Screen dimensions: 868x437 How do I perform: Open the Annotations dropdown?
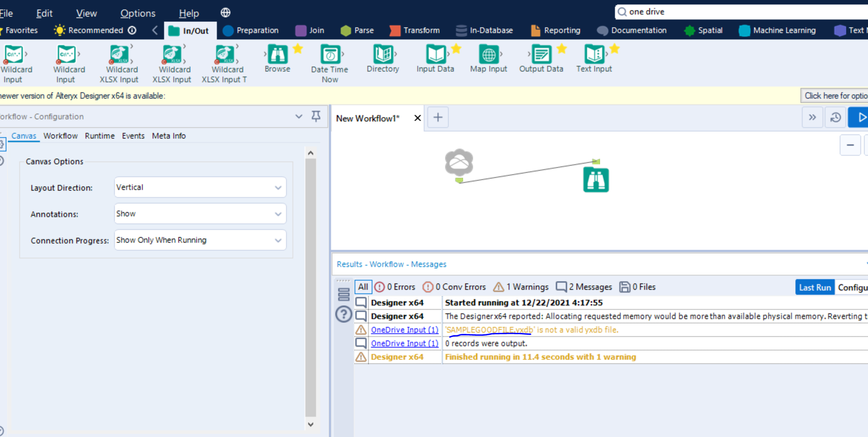pos(200,214)
